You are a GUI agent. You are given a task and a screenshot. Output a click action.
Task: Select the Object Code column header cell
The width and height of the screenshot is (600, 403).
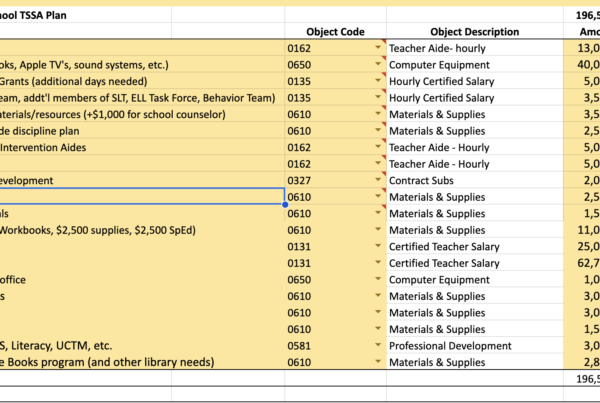[x=335, y=31]
